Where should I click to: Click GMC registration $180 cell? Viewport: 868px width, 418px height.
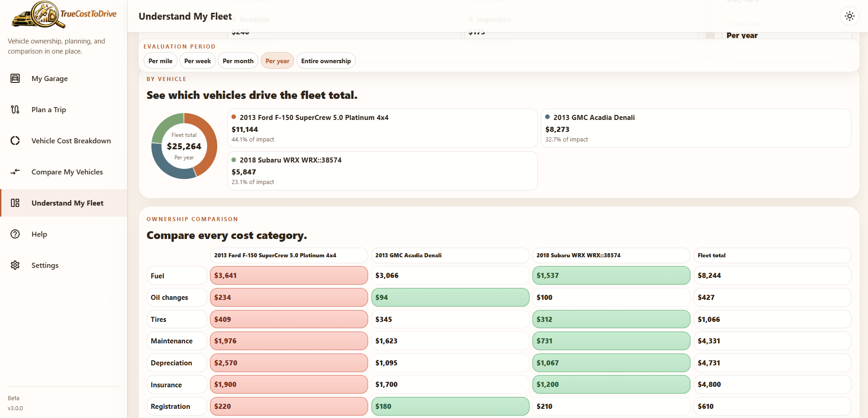pos(450,407)
